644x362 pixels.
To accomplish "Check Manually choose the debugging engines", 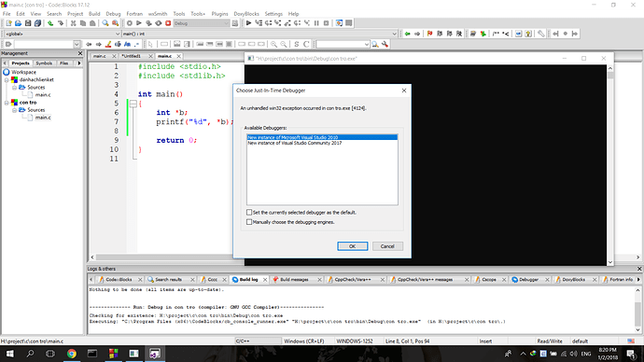I will [x=249, y=222].
